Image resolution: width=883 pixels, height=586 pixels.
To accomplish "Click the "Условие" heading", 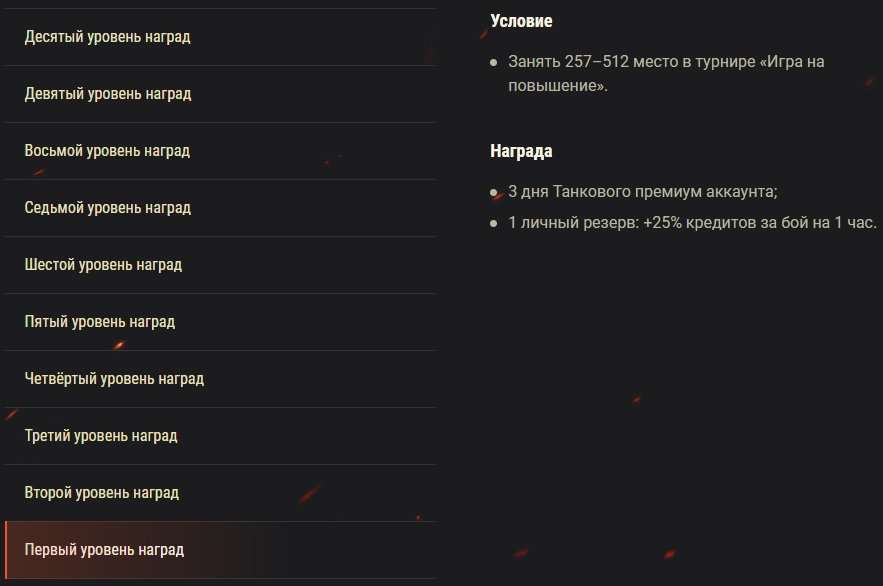I will coord(519,20).
